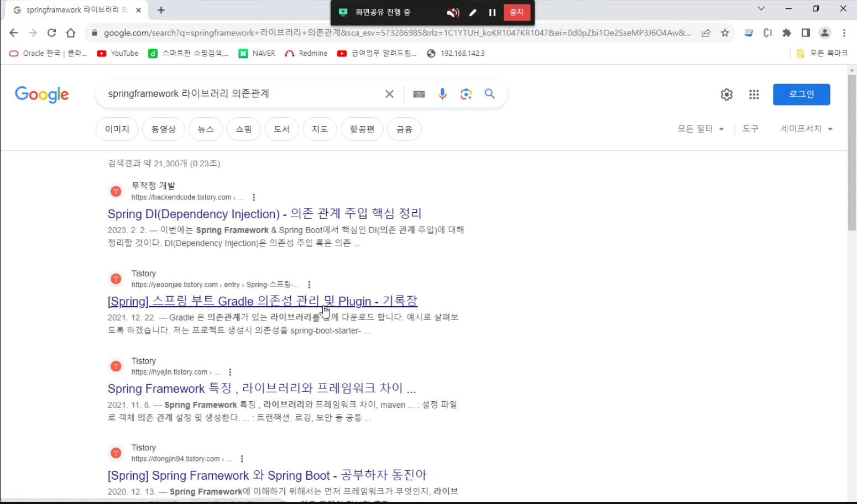Open 스프링 부트 Gradle 의존성 관리 result

[263, 301]
